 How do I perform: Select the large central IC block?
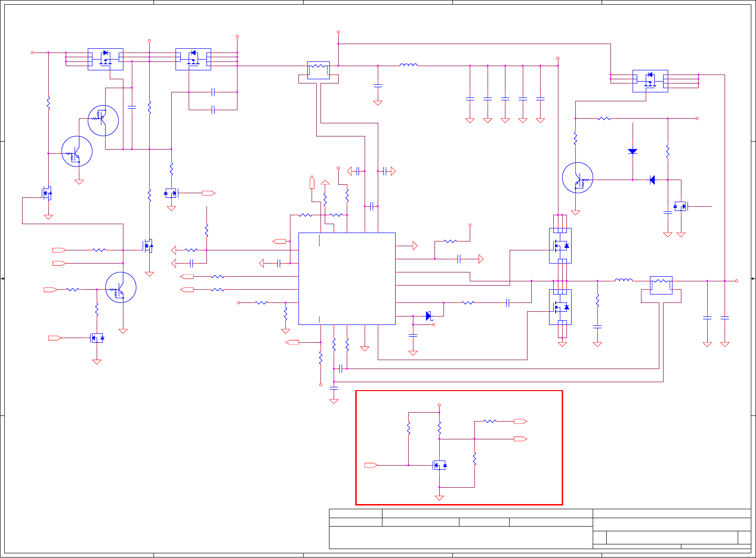tap(347, 279)
